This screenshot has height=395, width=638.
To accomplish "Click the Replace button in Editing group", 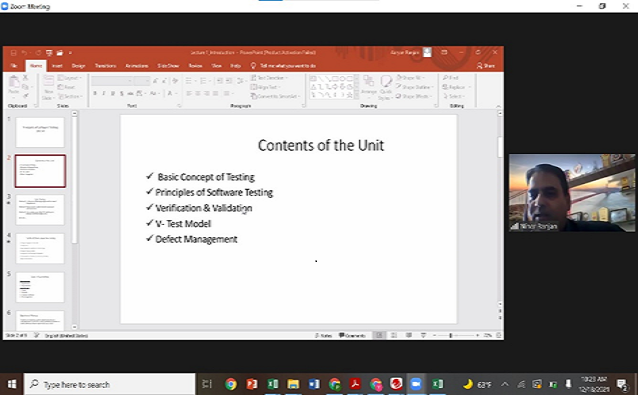I will (x=456, y=87).
